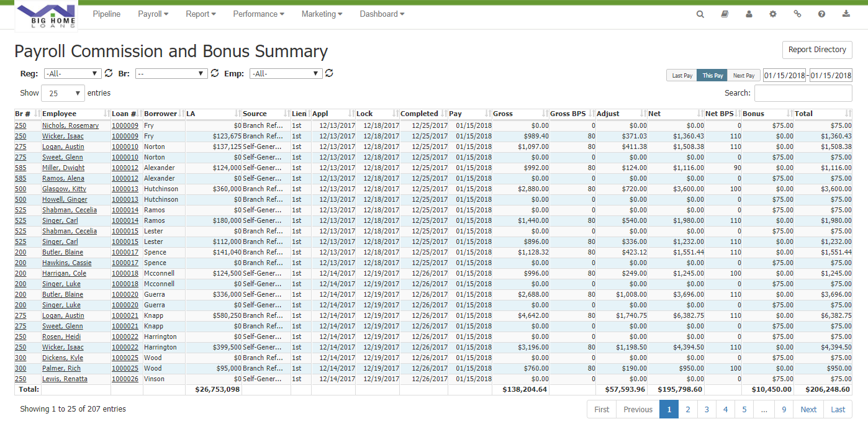The image size is (868, 429).
Task: Expand the Payroll menu
Action: tap(153, 14)
